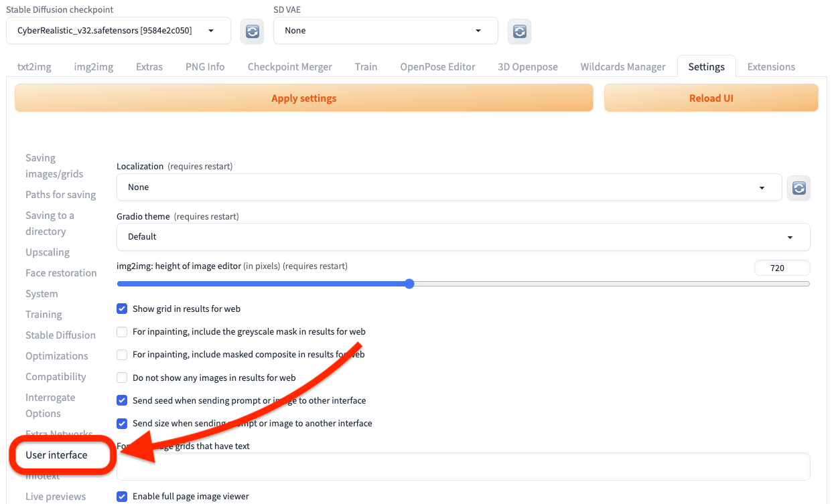Select User interface in settings sidebar
The height and width of the screenshot is (504, 838).
(56, 455)
